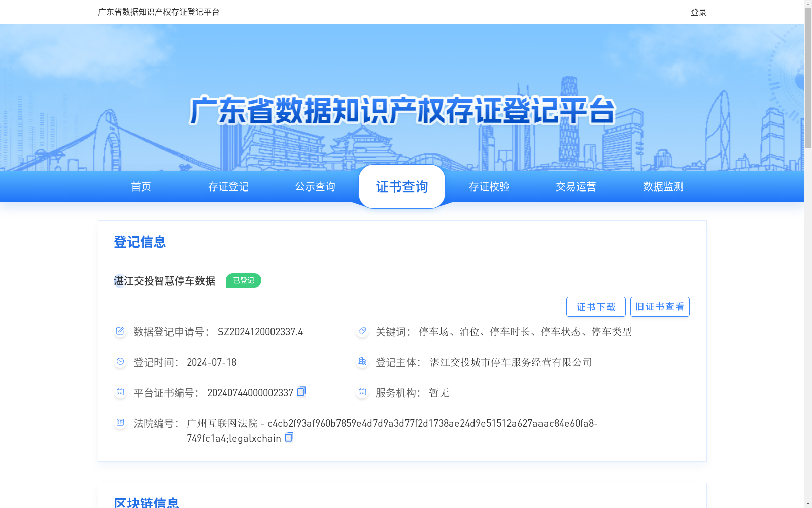The image size is (812, 508).
Task: Click the 区块链信息 section heading
Action: [146, 503]
